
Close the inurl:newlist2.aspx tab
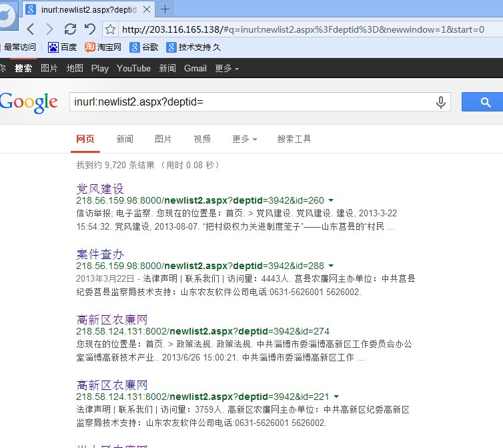(x=147, y=9)
